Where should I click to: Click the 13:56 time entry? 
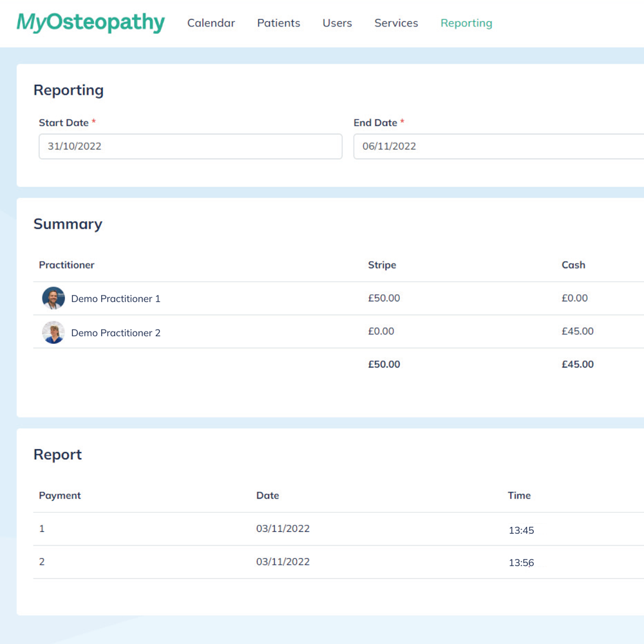click(521, 563)
